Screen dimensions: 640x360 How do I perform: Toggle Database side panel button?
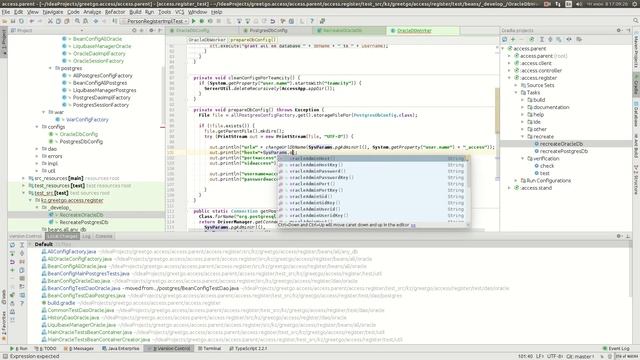tap(636, 114)
